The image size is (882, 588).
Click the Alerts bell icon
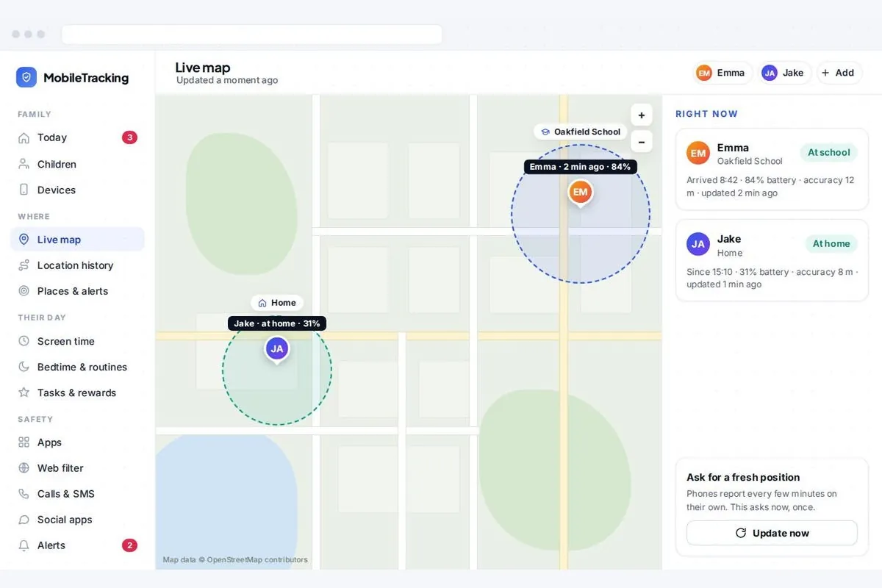24,545
